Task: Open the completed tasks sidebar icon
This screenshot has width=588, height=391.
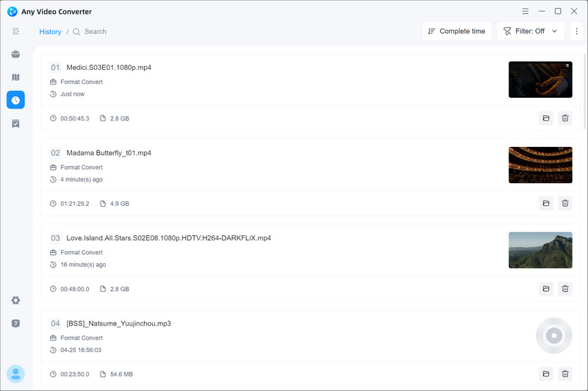Action: [15, 123]
